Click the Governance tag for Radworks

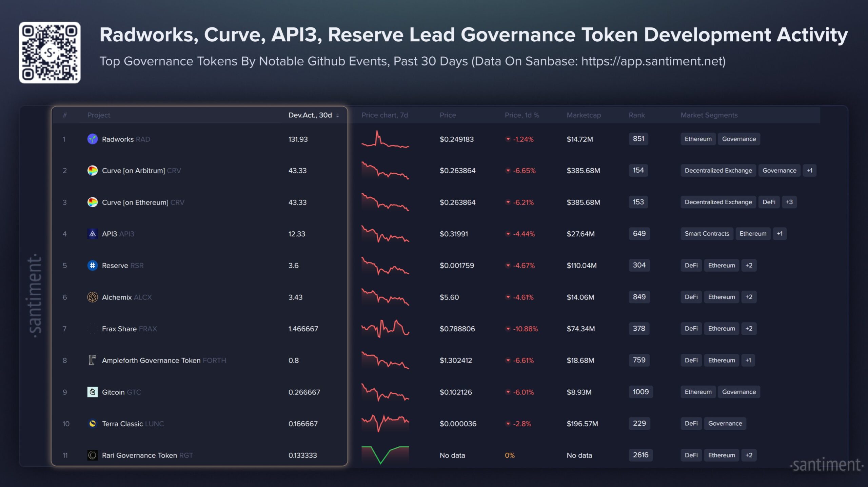point(739,139)
